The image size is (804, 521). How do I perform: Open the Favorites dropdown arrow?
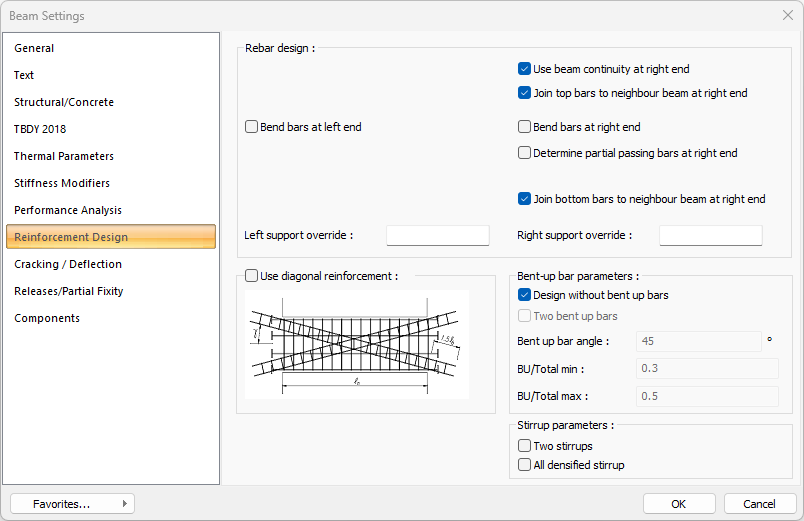(124, 504)
